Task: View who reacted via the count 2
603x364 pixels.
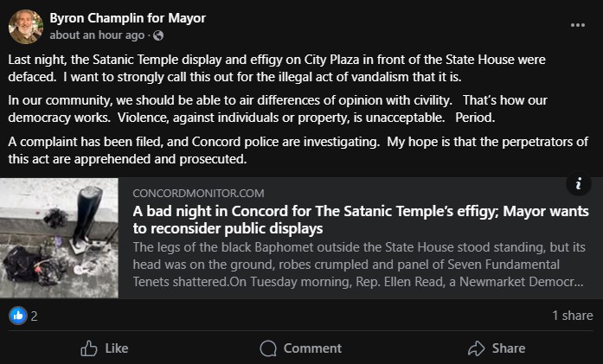Action: pyautogui.click(x=35, y=316)
